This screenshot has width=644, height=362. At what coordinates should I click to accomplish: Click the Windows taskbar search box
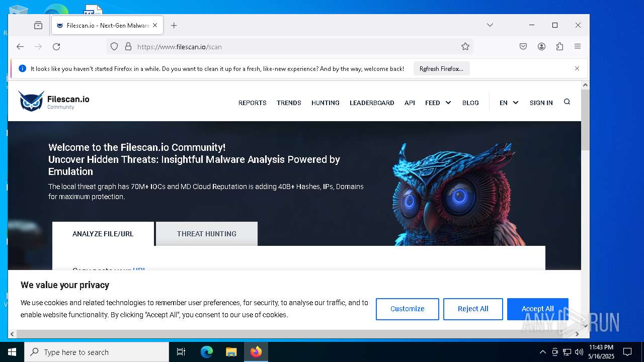(x=97, y=352)
